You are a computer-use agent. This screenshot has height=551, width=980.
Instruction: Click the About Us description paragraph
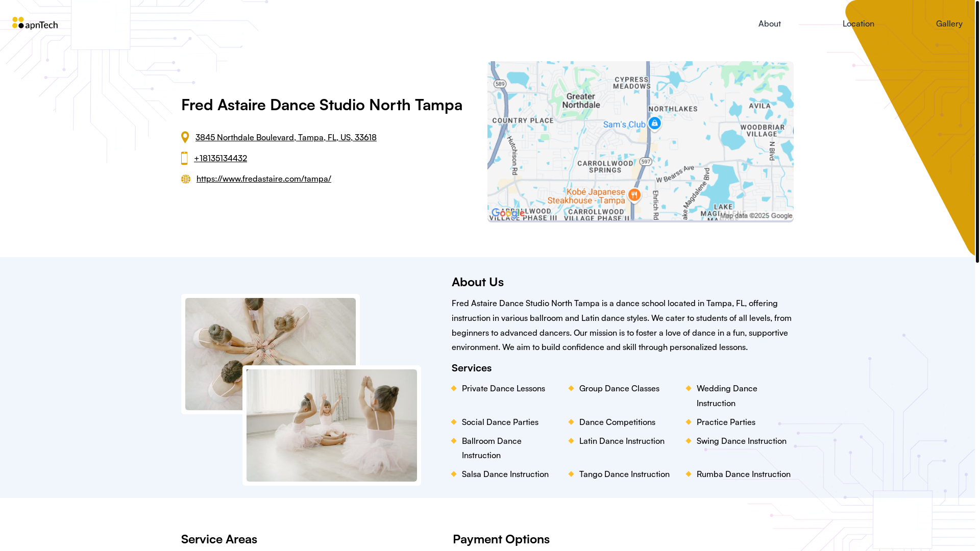(622, 325)
